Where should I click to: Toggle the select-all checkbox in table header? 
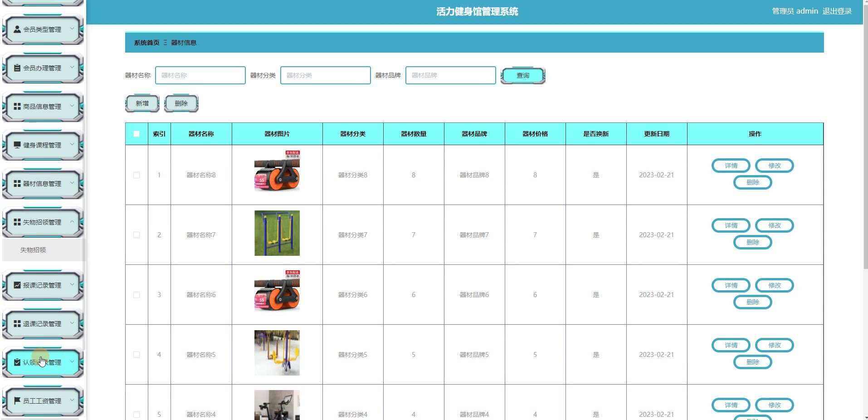(137, 134)
